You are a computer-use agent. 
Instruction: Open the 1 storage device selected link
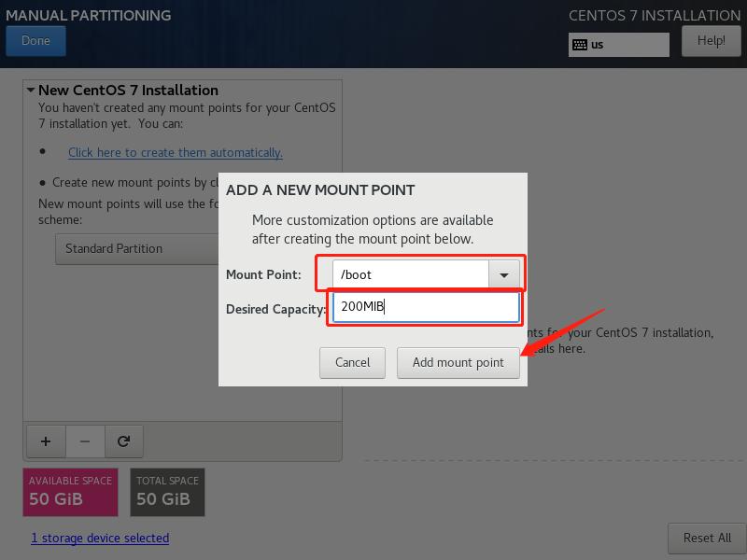tap(100, 538)
